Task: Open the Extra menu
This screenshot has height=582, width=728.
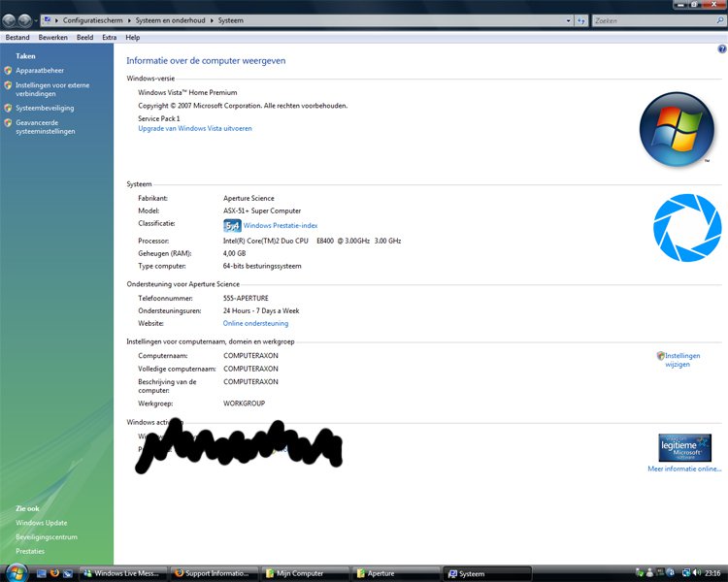Action: [110, 38]
